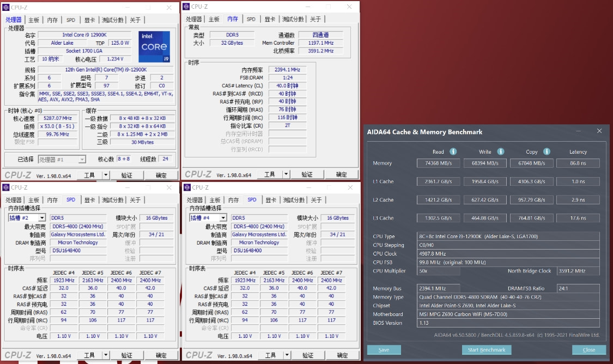This screenshot has height=364, width=613.
Task: Click the CPU-Z title bar icon of the 插槽 #2 window
Action: (x=5, y=186)
